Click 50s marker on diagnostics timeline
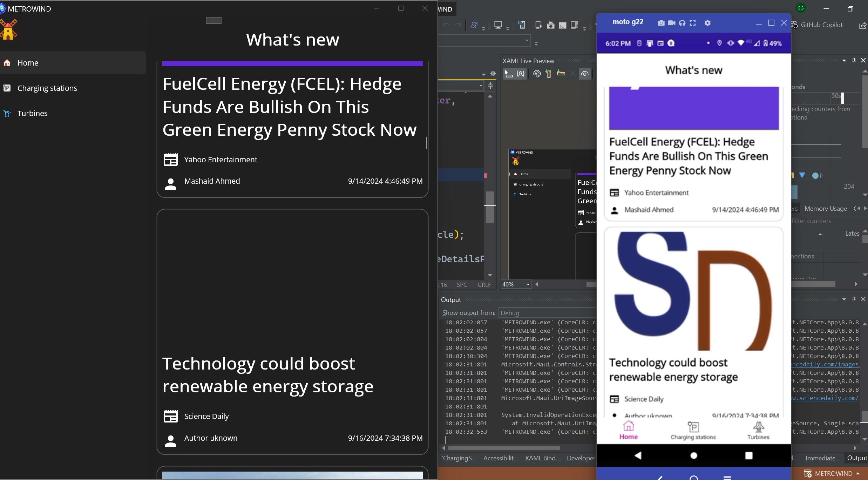Screen dimensions: 868x480 [836, 96]
